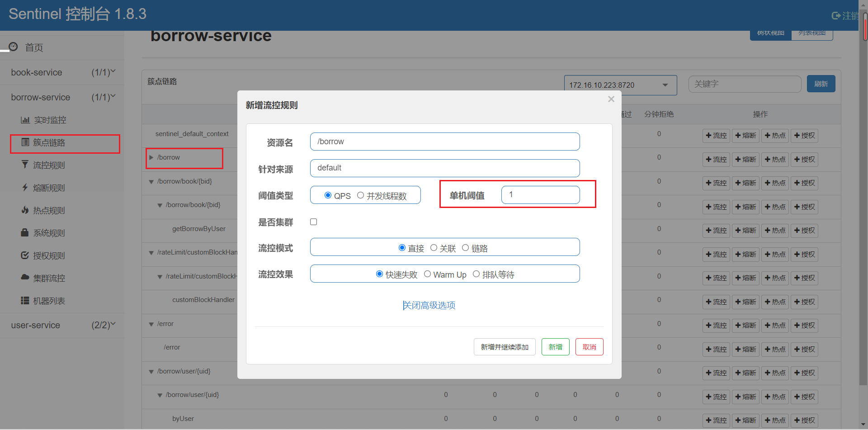Click the 簇点链路 list icon
Image resolution: width=868 pixels, height=430 pixels.
pos(25,142)
